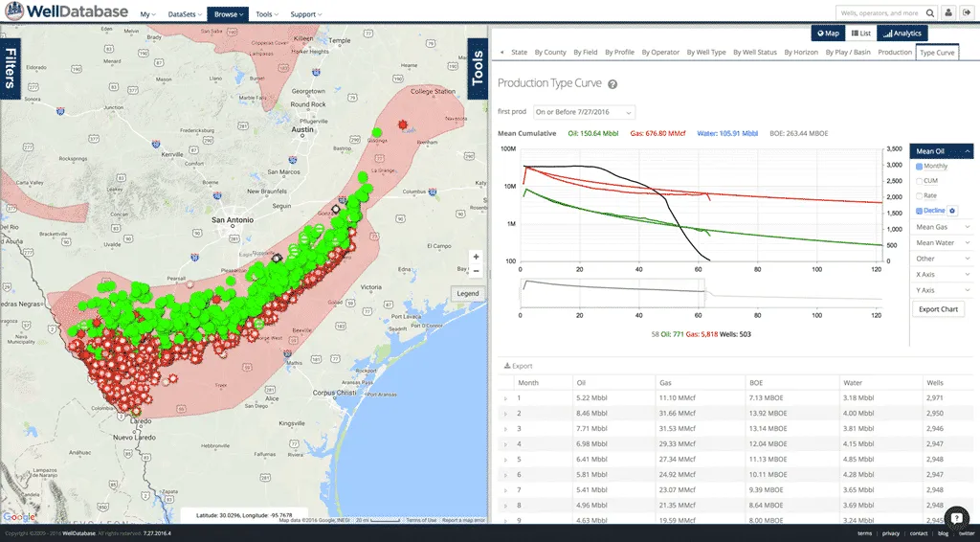Viewport: 980px width, 542px height.
Task: Show the map Legend
Action: [x=467, y=293]
